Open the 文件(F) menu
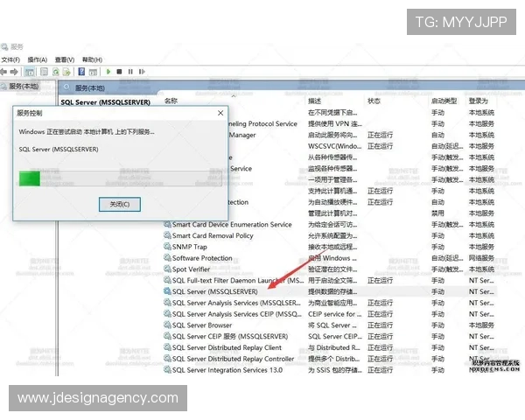 [x=10, y=59]
